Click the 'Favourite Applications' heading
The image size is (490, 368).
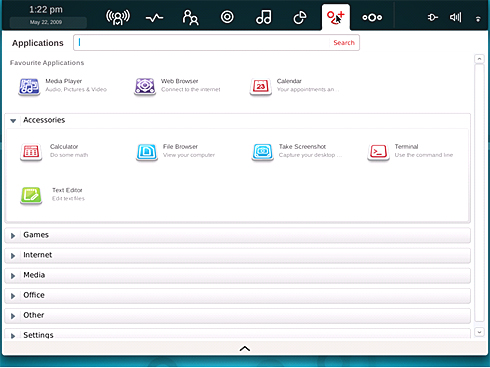[47, 63]
